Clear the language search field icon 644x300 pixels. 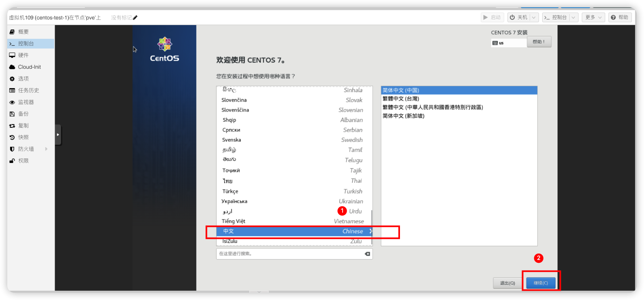pyautogui.click(x=367, y=254)
